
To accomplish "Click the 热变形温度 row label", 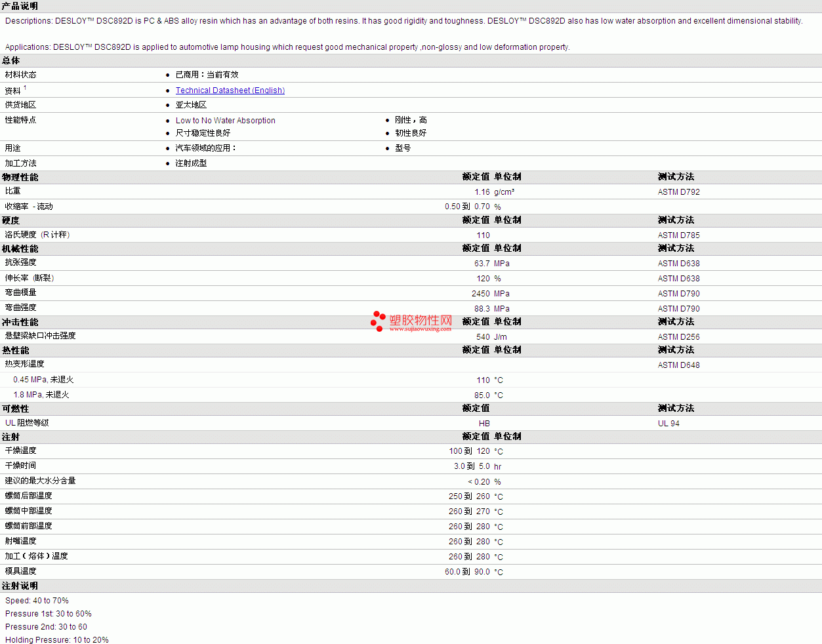I will point(25,364).
